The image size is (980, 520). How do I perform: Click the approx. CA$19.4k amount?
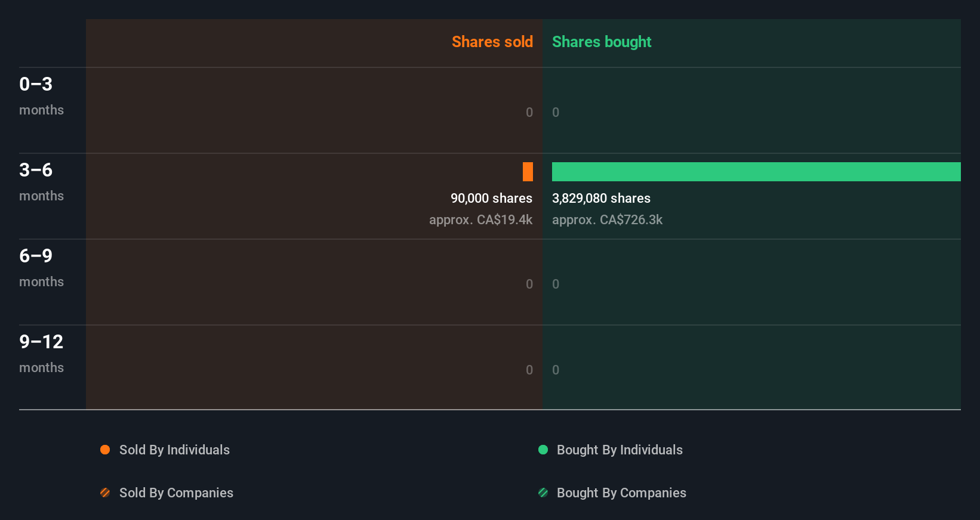coord(480,219)
